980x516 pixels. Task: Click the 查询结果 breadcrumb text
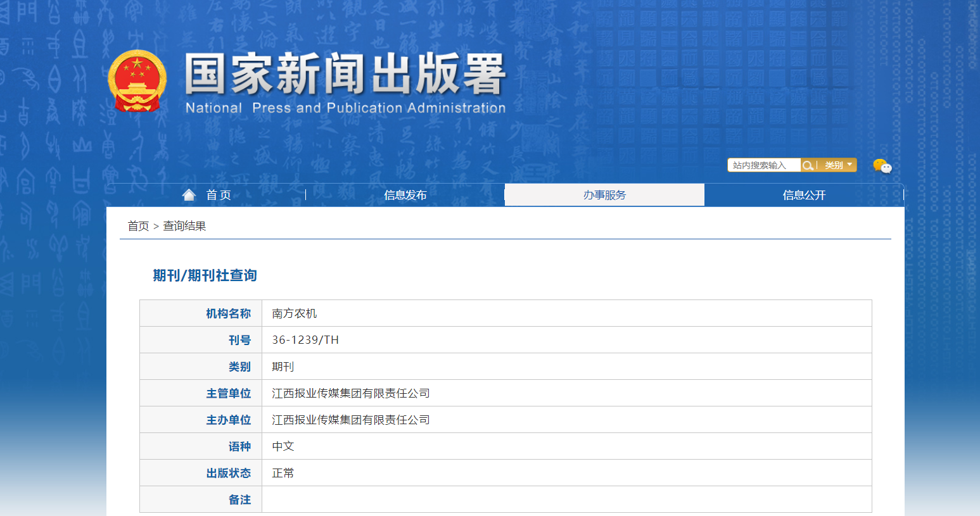click(x=184, y=226)
